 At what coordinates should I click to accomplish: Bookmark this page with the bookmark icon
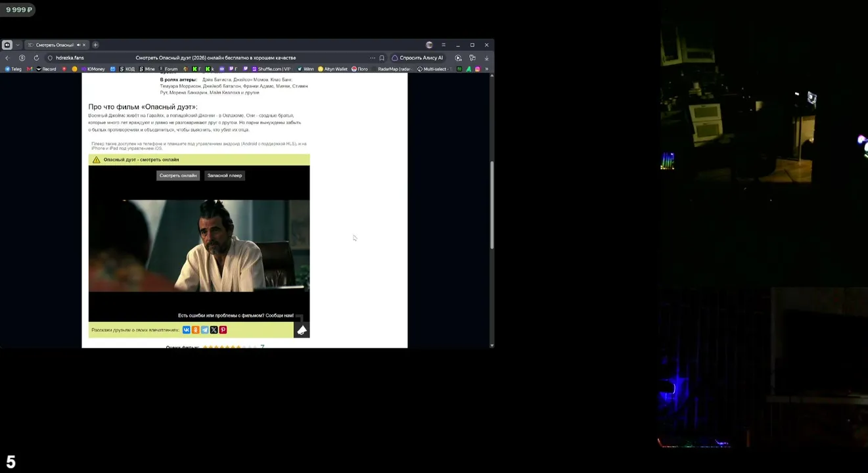[382, 58]
